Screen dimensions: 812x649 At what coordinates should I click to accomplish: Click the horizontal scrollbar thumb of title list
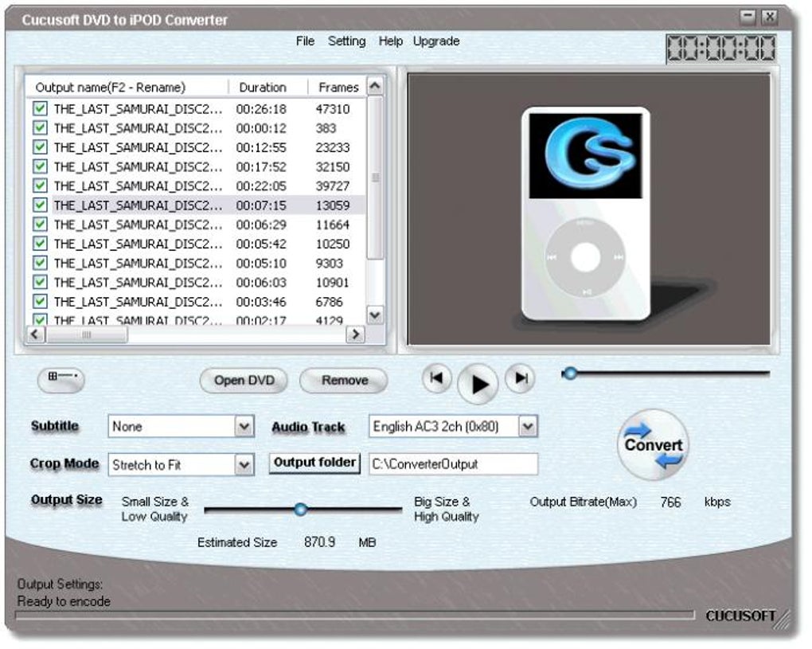pyautogui.click(x=87, y=334)
